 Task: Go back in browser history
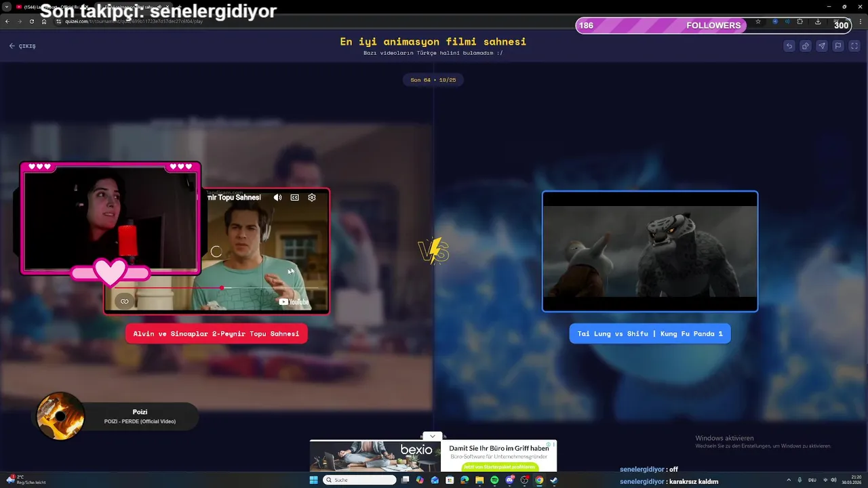click(7, 22)
